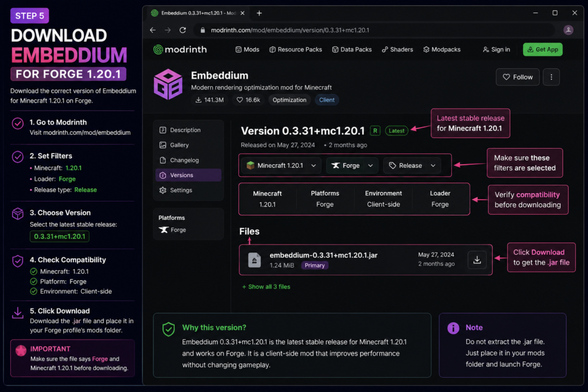The width and height of the screenshot is (588, 392).
Task: Click the jar file document icon
Action: (254, 260)
